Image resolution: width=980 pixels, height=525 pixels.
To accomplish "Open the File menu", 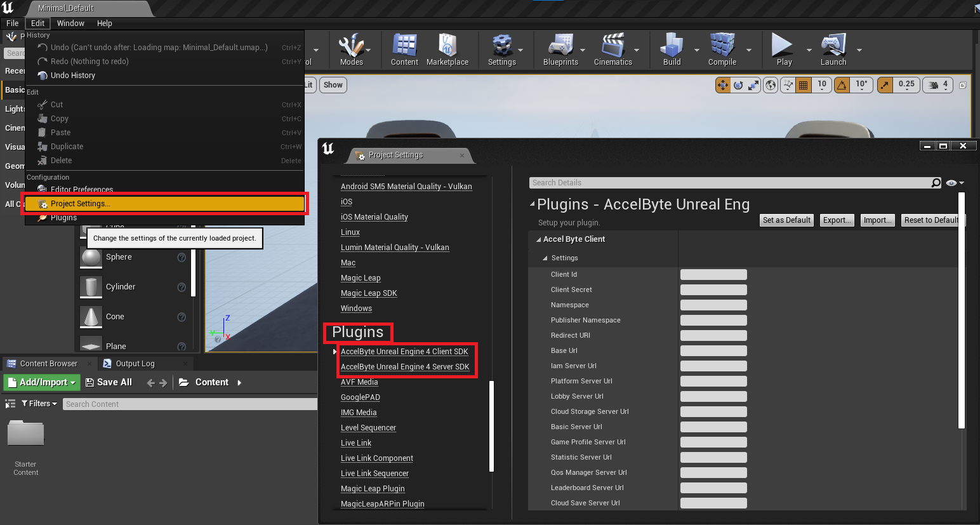I will (x=13, y=23).
